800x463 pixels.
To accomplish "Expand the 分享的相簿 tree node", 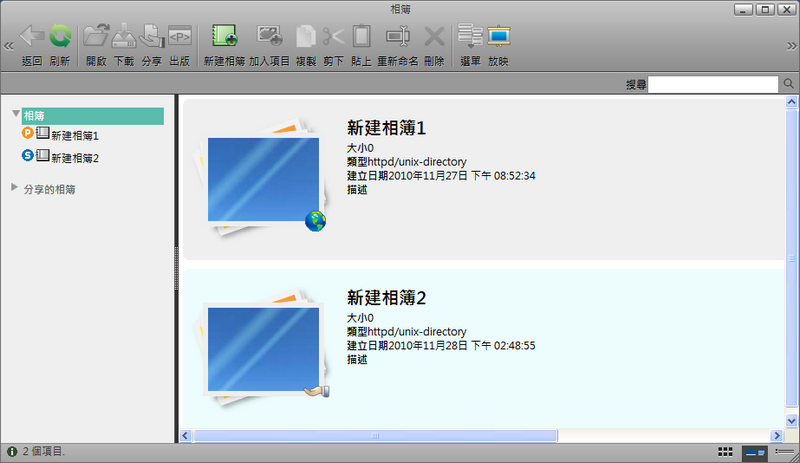I will point(14,187).
